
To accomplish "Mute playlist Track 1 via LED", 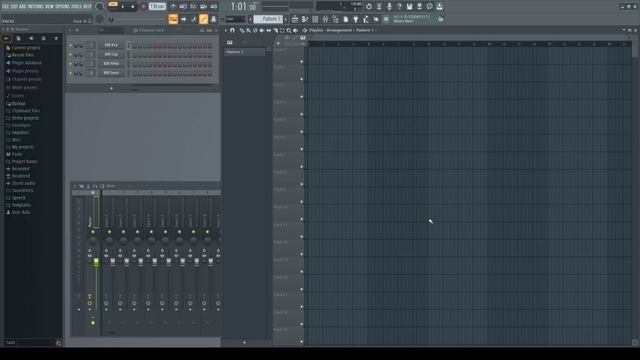I will pos(302,62).
